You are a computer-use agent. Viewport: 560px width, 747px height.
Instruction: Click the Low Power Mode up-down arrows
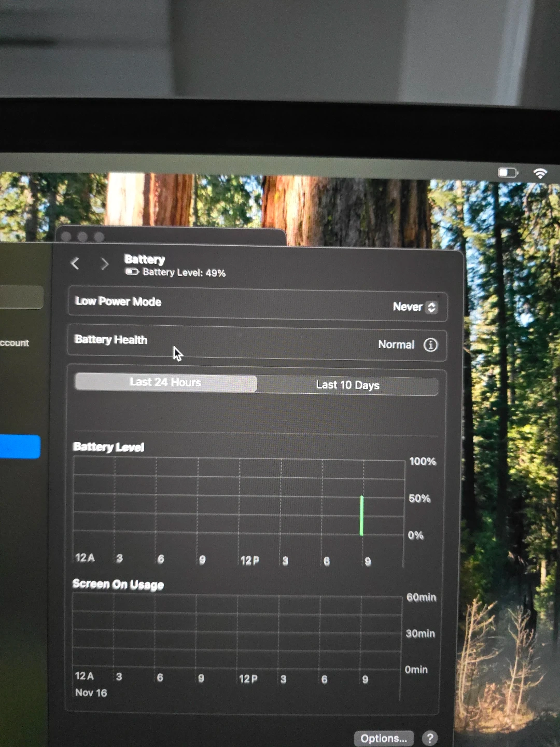point(431,307)
